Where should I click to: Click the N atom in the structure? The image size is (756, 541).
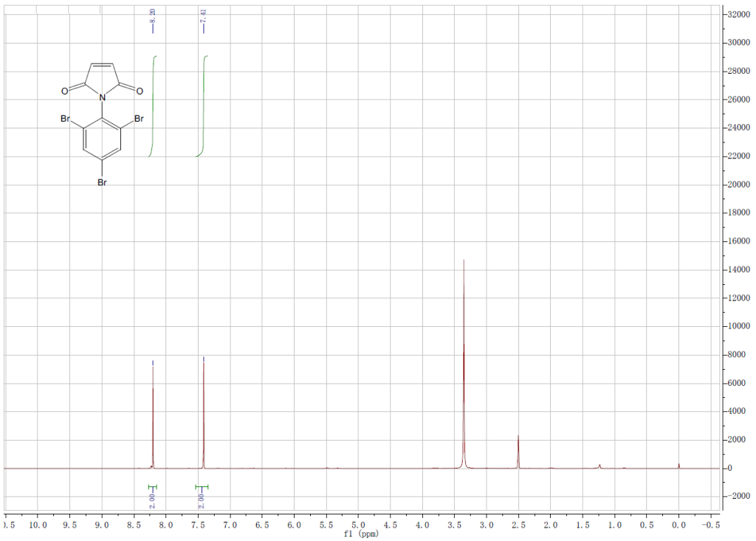[101, 97]
